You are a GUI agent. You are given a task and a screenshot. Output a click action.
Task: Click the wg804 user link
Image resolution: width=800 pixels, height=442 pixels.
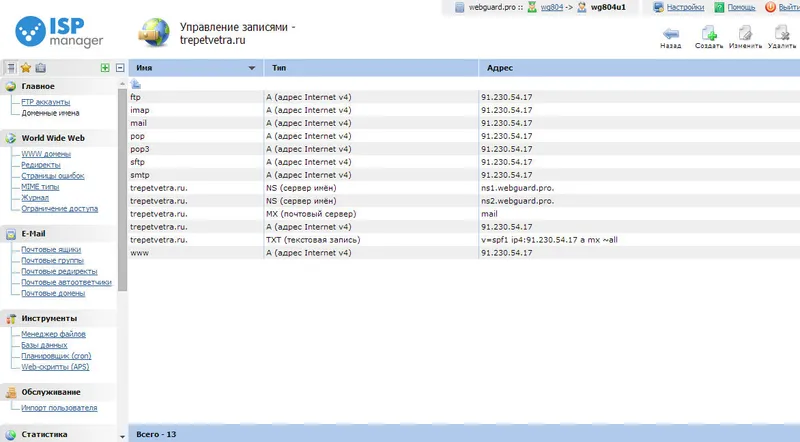pos(552,7)
